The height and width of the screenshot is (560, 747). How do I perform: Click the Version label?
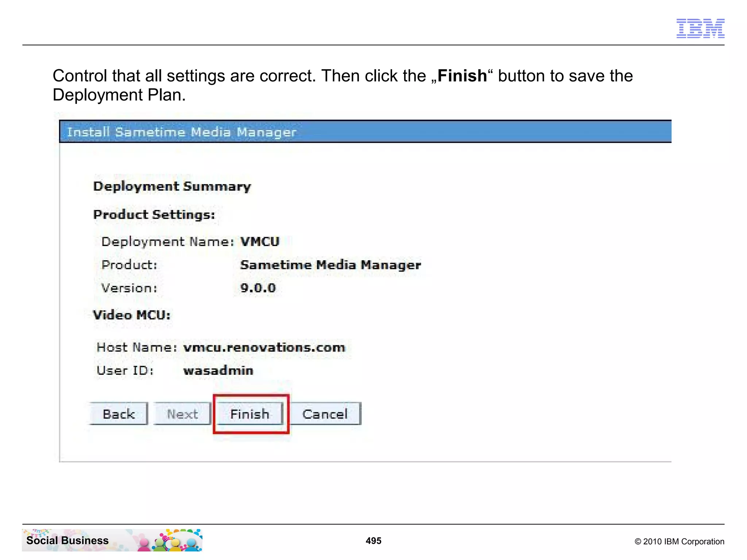(129, 288)
